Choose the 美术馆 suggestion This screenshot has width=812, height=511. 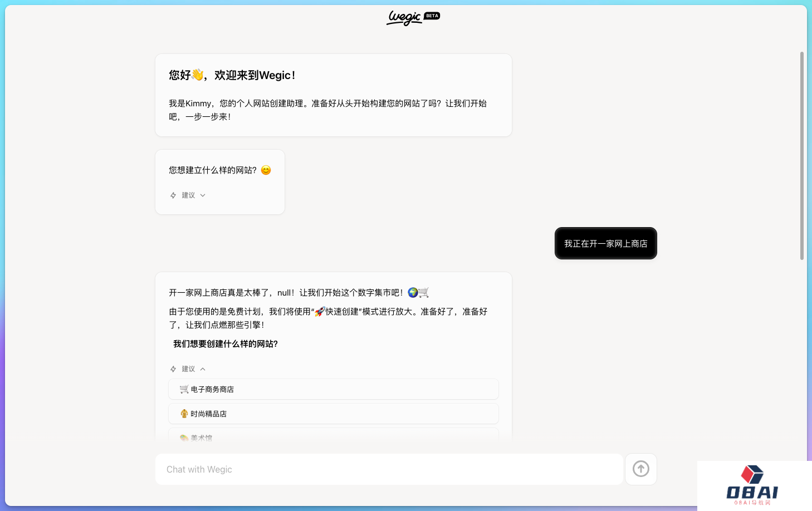coord(334,435)
